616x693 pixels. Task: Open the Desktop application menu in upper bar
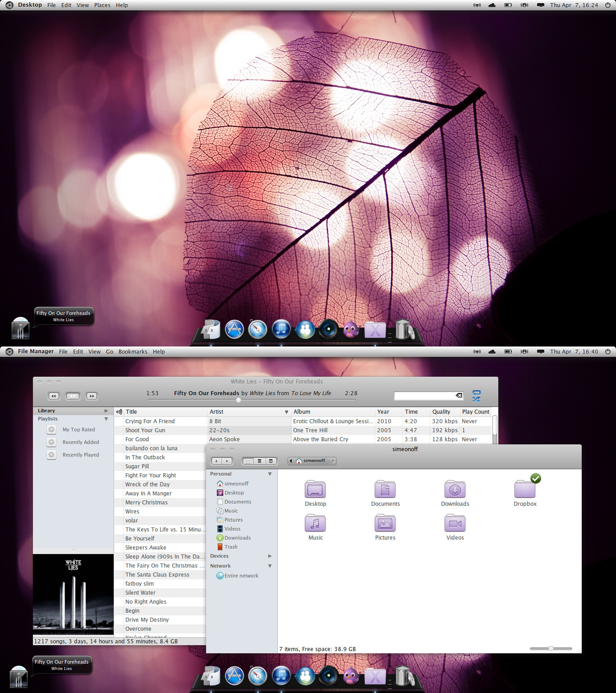pyautogui.click(x=30, y=5)
